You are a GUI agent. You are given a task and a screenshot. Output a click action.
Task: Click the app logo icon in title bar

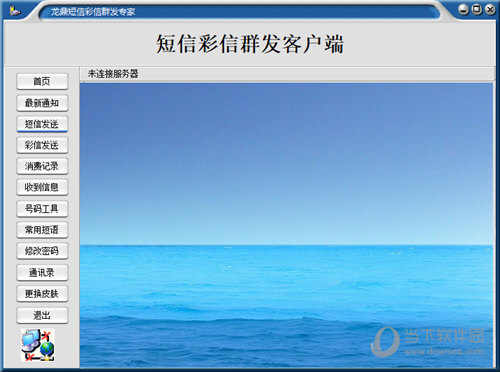pos(15,11)
